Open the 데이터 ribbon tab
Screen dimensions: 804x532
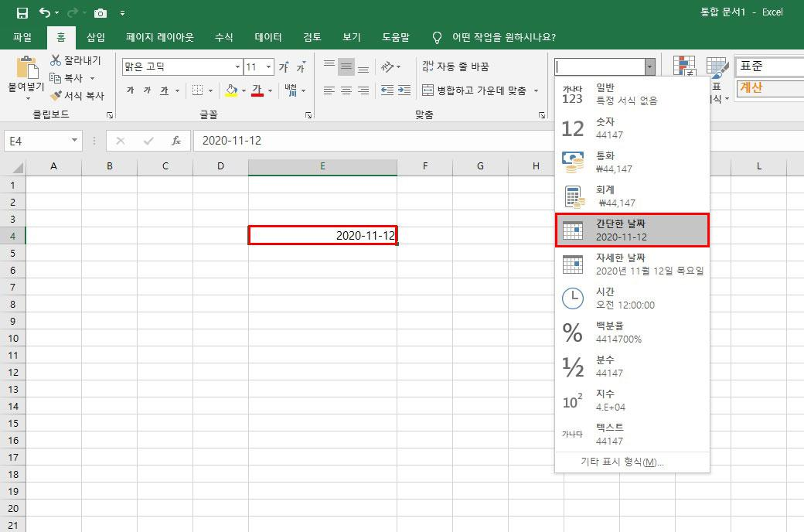[268, 37]
